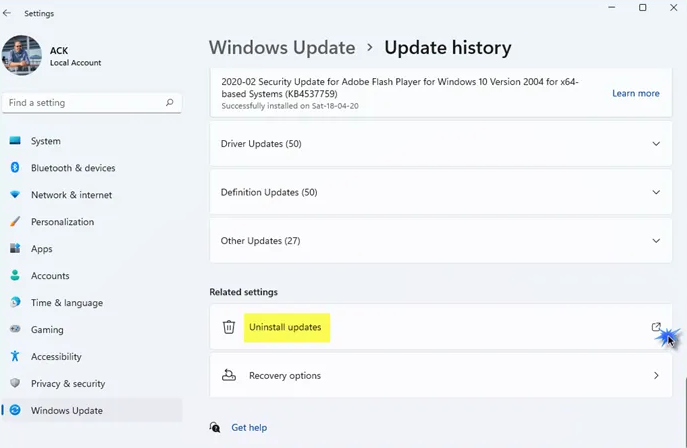
Task: Click the Get help headset icon
Action: tap(215, 427)
